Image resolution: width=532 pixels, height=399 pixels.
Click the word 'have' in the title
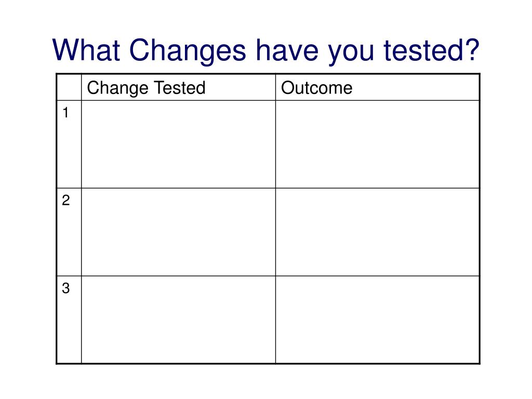tap(287, 50)
